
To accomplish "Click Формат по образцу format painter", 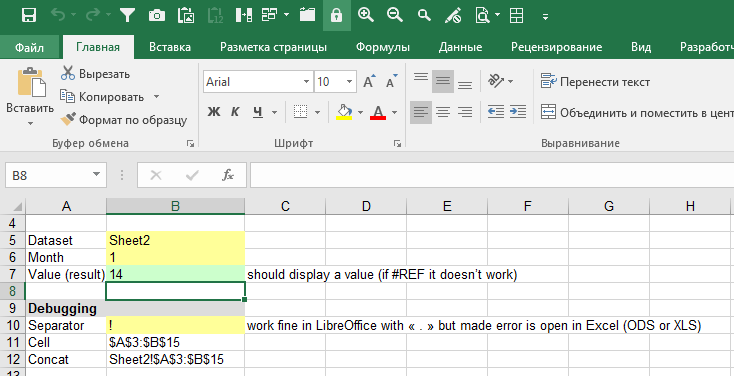I will coord(124,120).
